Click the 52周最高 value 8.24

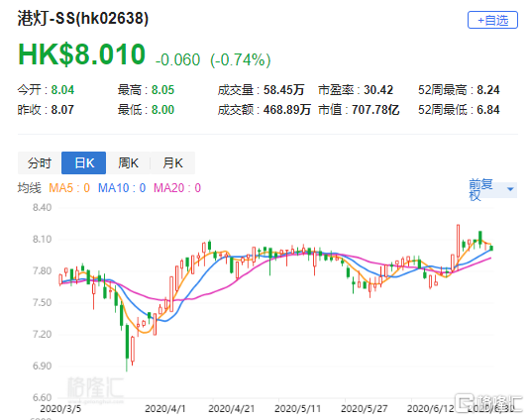tap(487, 90)
